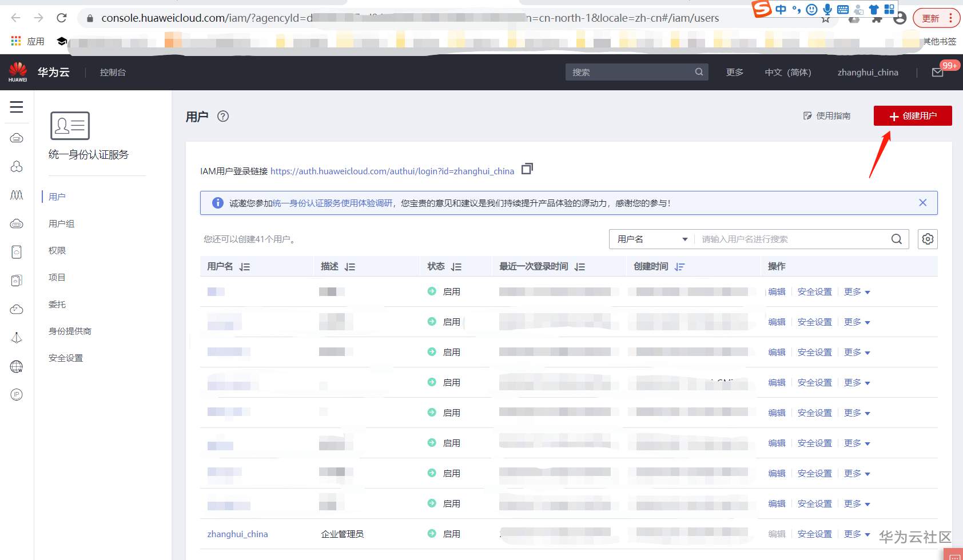
Task: Click the identity card service icon
Action: tap(70, 126)
